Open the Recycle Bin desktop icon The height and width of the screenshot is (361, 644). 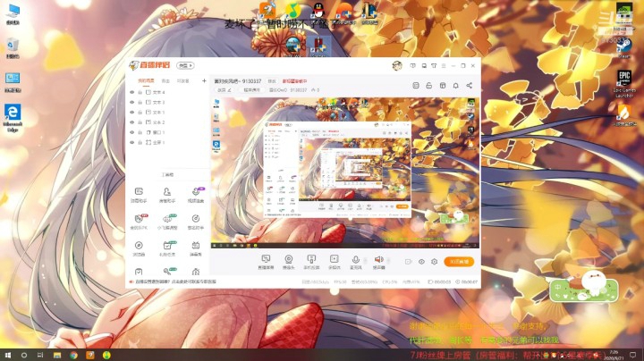point(13,48)
